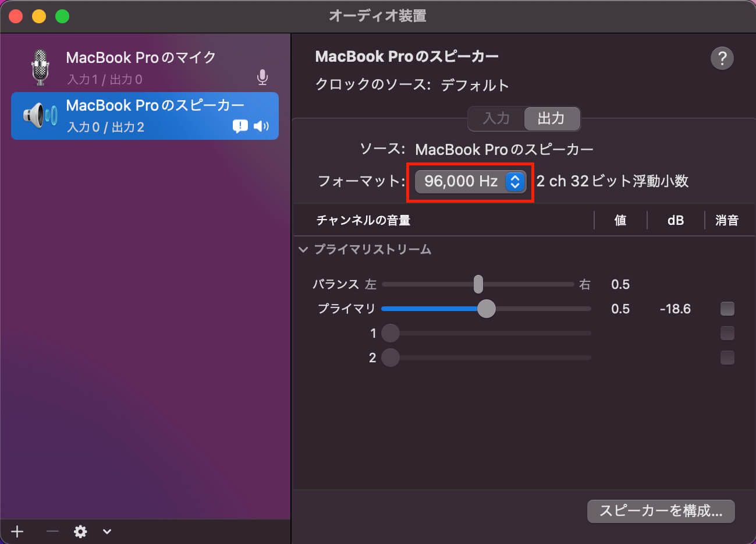Open the 96,000 Hz format dropdown
The height and width of the screenshot is (544, 756).
click(x=470, y=181)
